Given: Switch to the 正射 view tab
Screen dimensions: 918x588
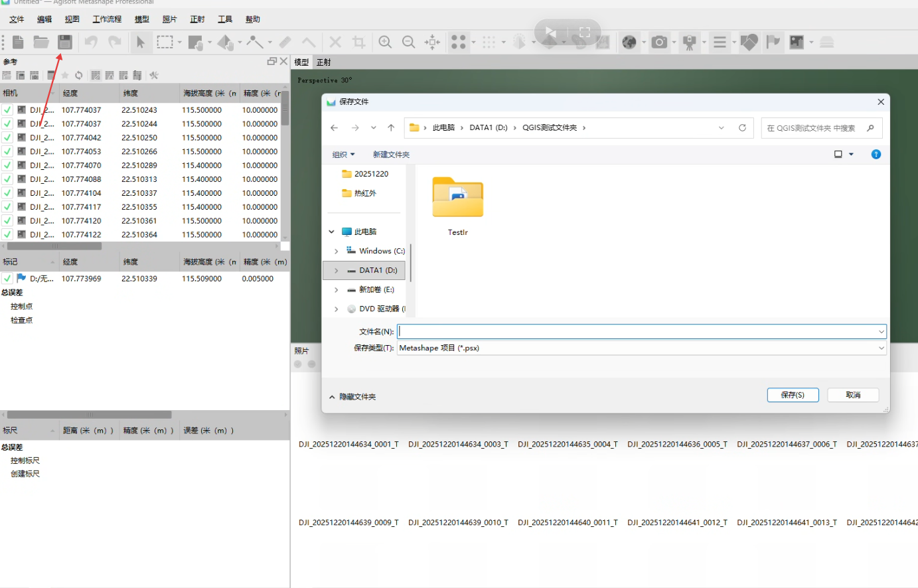Looking at the screenshot, I should (x=323, y=62).
